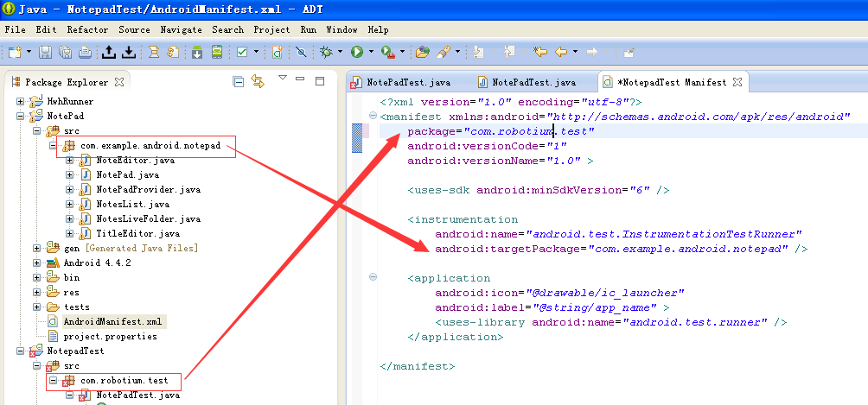This screenshot has height=405, width=868.
Task: Close the Package Explorer view tab
Action: click(x=119, y=82)
